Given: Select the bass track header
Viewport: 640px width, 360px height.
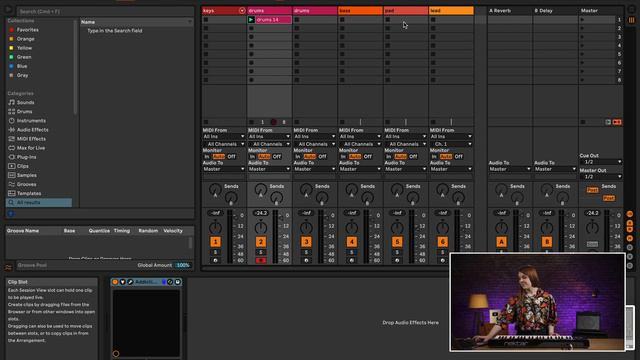Looking at the screenshot, I should 360,11.
